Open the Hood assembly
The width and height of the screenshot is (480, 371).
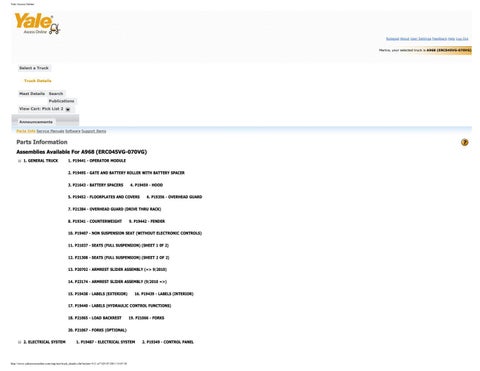tap(147, 185)
